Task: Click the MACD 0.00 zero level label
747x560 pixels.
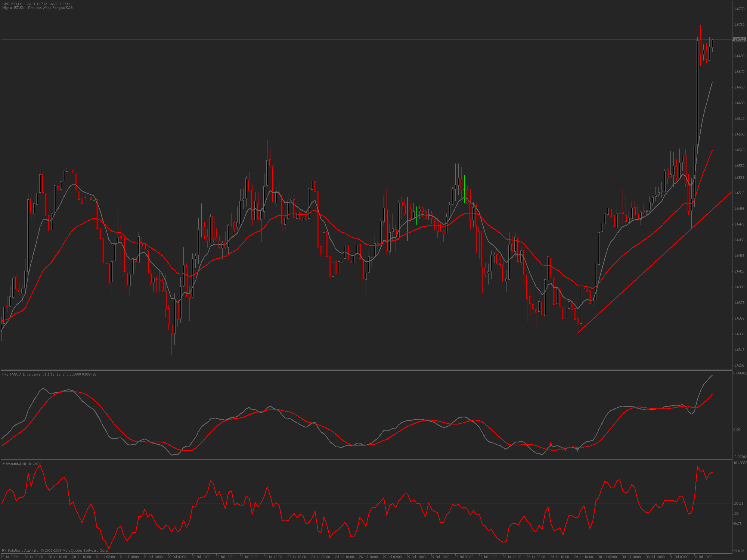Action: coord(736,429)
